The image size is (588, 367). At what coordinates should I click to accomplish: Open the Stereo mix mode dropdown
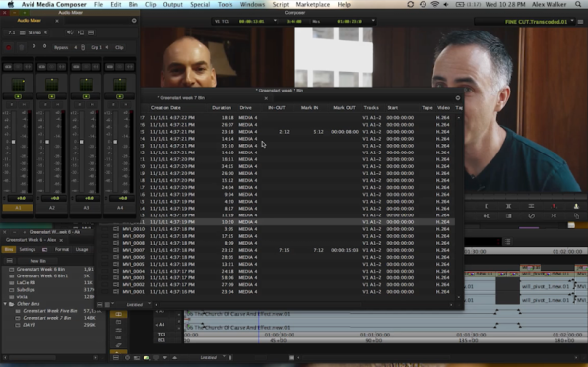click(x=37, y=32)
